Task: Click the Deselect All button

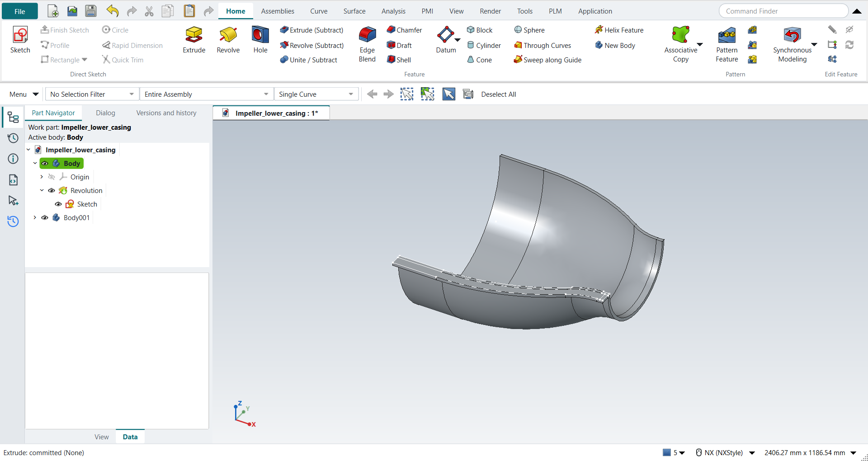Action: [x=499, y=94]
